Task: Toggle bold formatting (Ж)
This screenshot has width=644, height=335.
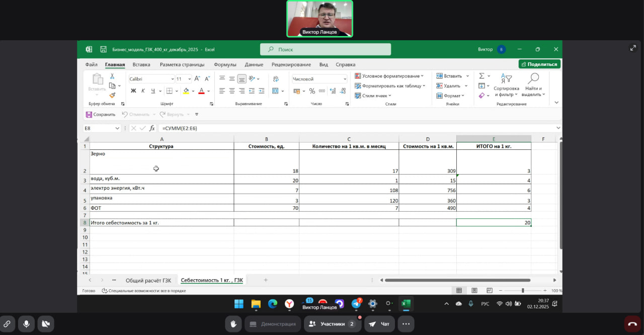Action: 133,91
